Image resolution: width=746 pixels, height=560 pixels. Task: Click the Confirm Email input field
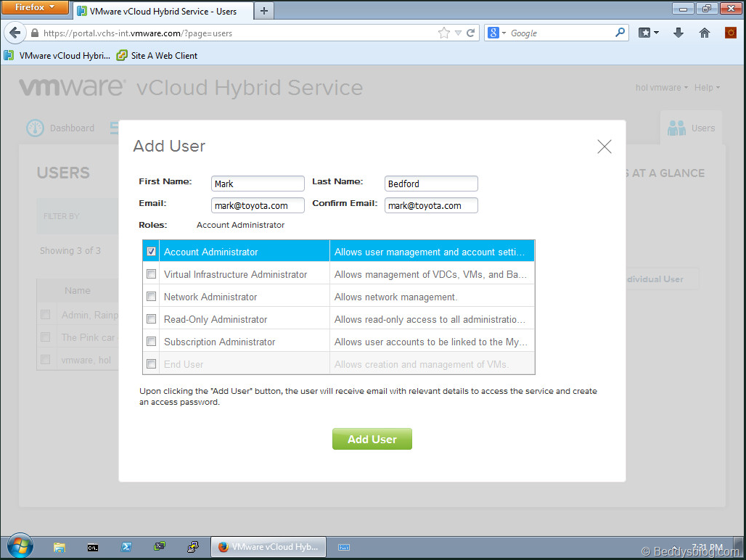pos(431,205)
